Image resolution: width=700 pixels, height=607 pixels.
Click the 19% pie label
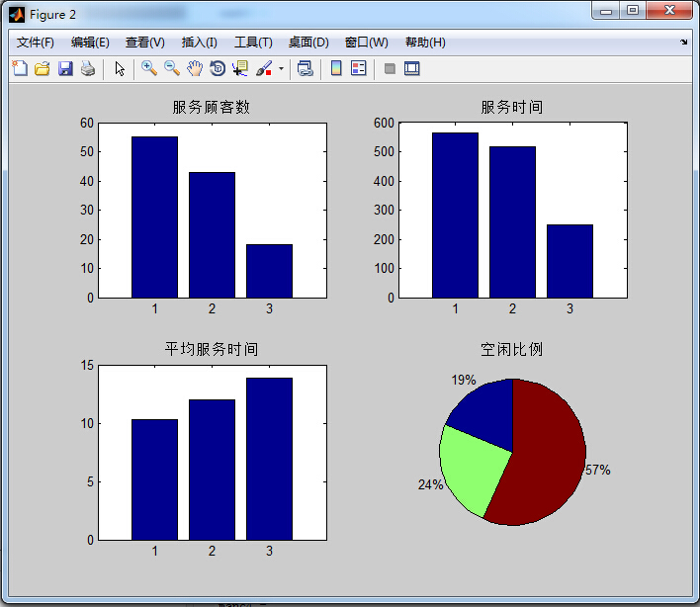coord(464,380)
